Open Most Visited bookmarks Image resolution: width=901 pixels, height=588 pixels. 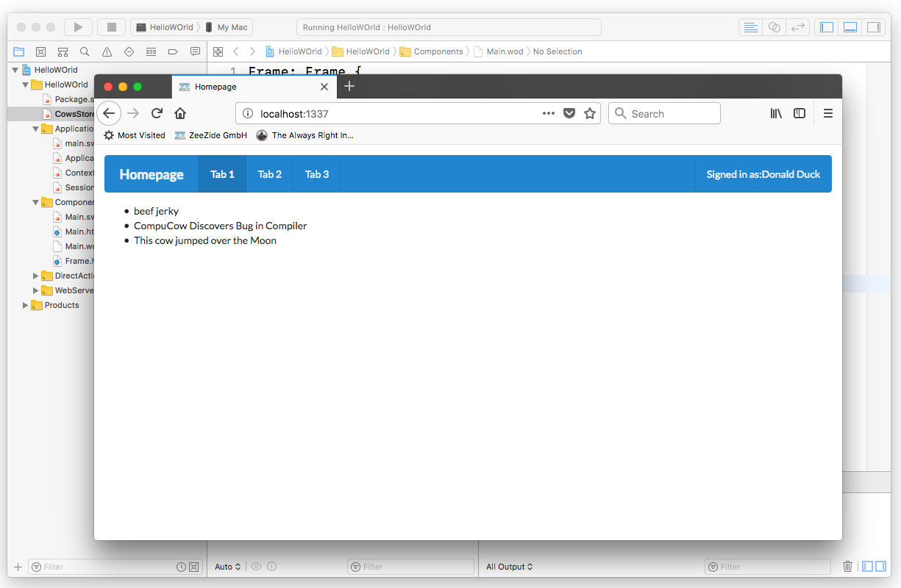pyautogui.click(x=135, y=135)
